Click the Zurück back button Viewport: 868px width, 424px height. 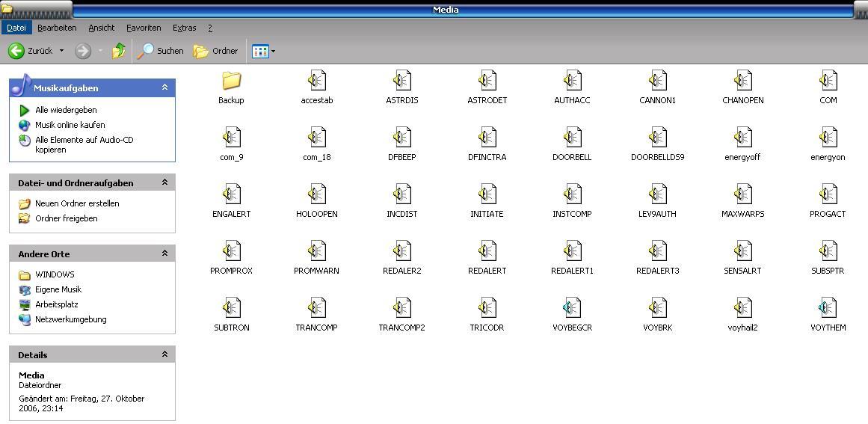(31, 51)
